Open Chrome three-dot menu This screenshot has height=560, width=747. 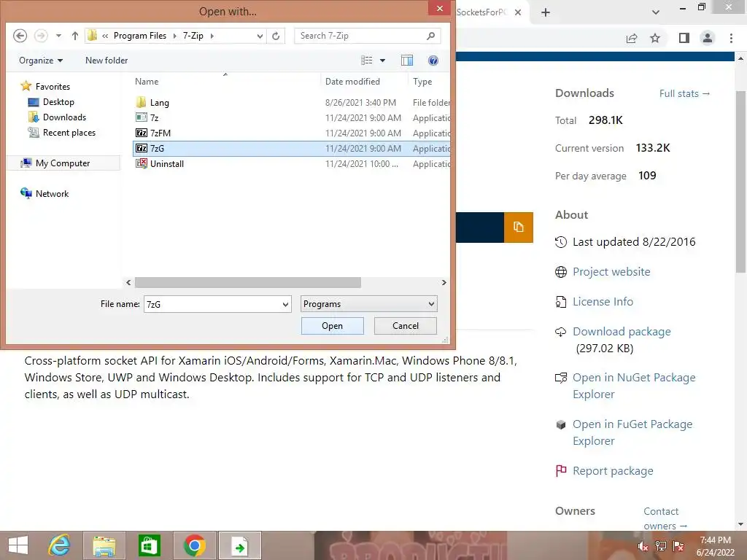(x=731, y=38)
